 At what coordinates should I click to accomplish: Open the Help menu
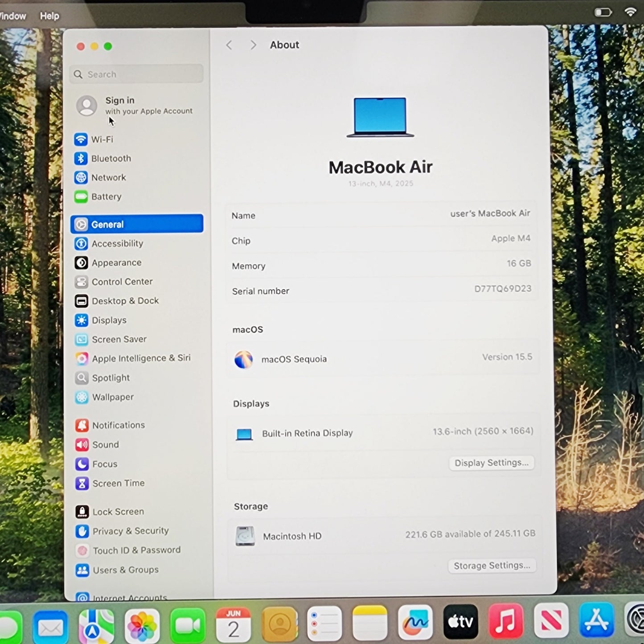pyautogui.click(x=49, y=16)
